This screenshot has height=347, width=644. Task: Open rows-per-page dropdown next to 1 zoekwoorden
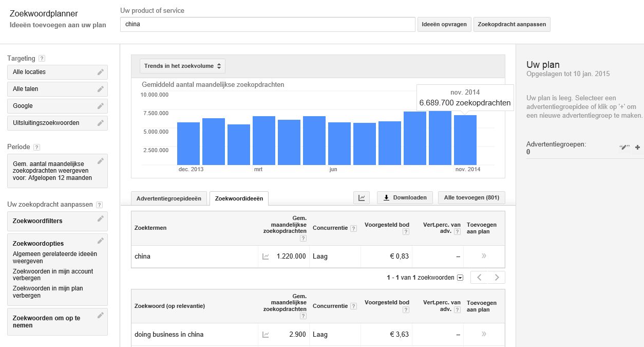(460, 278)
